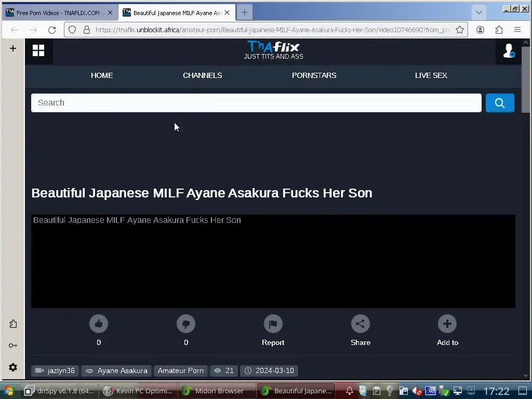Open the extensions puzzle icon in toolbar

coord(499,30)
